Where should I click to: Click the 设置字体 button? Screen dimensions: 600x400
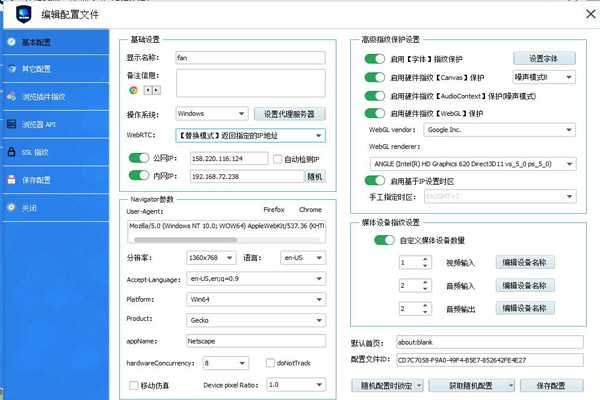pos(544,58)
